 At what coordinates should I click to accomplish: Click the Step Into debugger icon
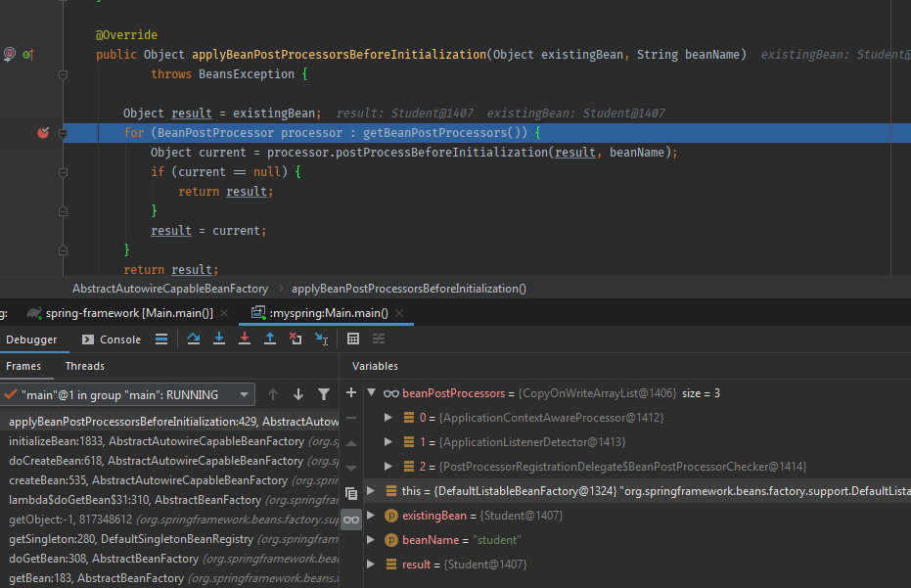tap(219, 339)
